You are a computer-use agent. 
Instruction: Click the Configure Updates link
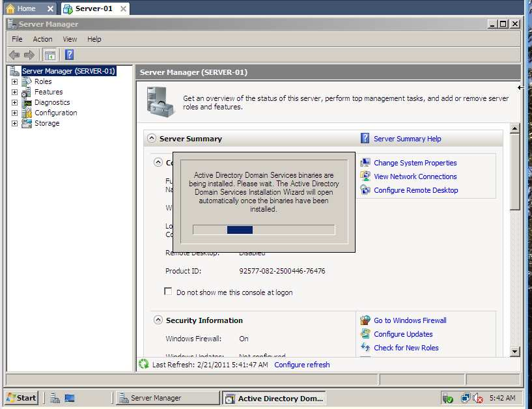coord(403,334)
